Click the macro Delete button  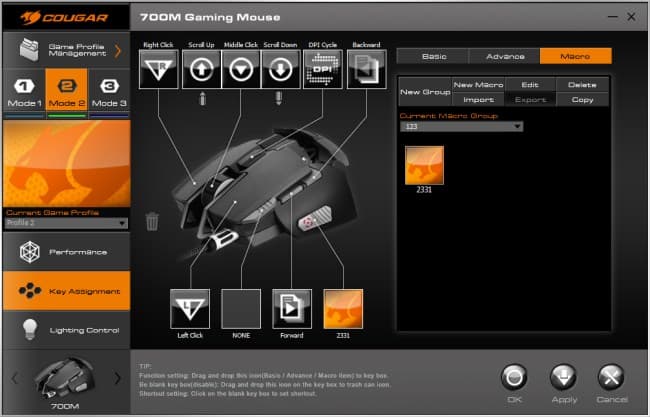pyautogui.click(x=582, y=85)
